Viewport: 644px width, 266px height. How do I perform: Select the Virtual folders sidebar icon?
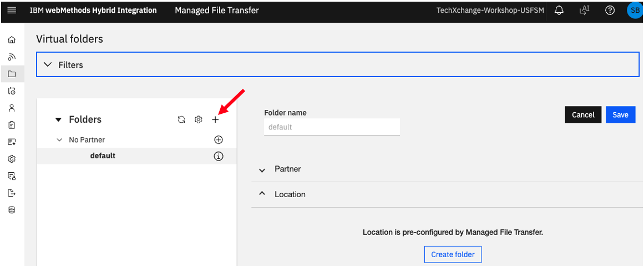[12, 74]
